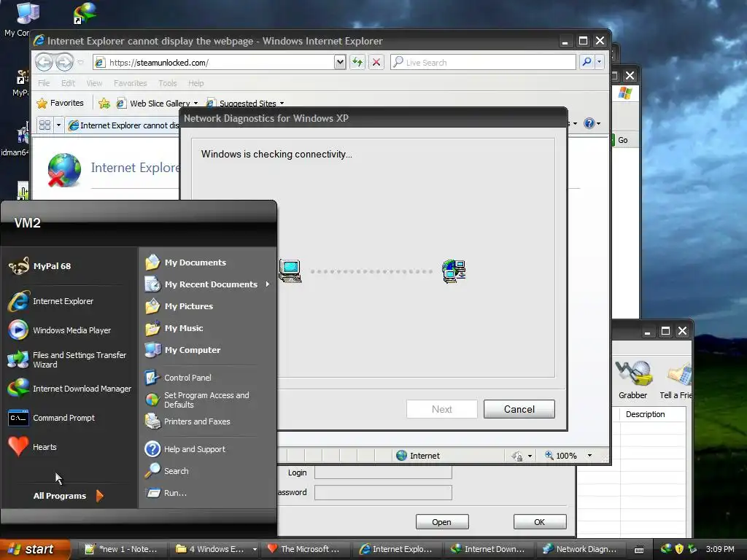This screenshot has height=560, width=747.
Task: Open the search provider dropdown arrow
Action: (x=600, y=62)
